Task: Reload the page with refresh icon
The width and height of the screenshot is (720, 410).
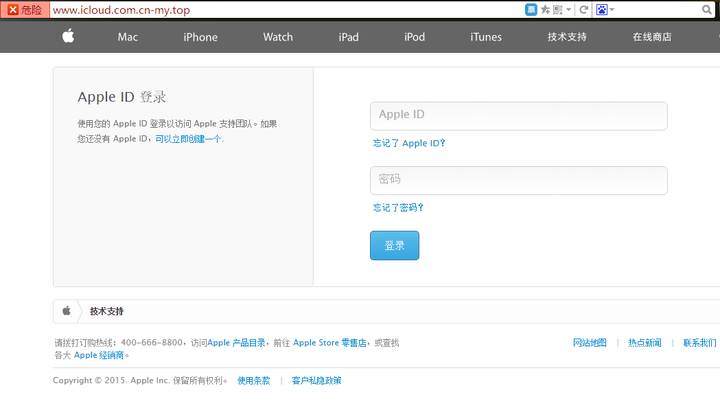Action: (x=584, y=10)
